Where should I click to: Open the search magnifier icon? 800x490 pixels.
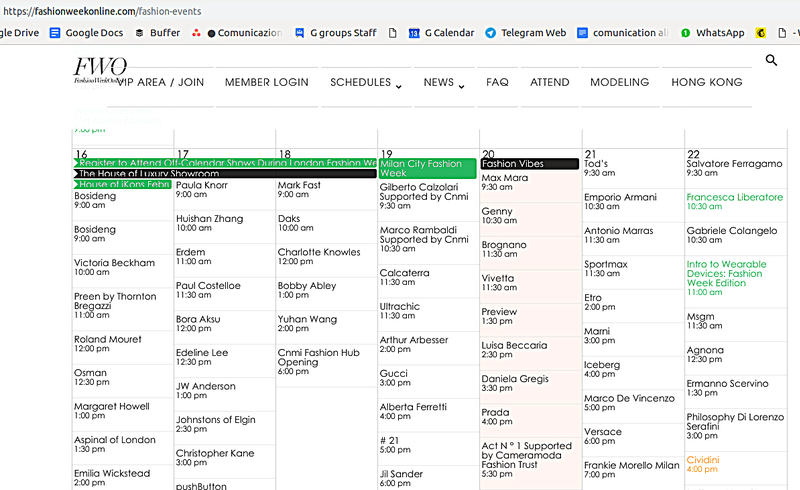coord(771,60)
